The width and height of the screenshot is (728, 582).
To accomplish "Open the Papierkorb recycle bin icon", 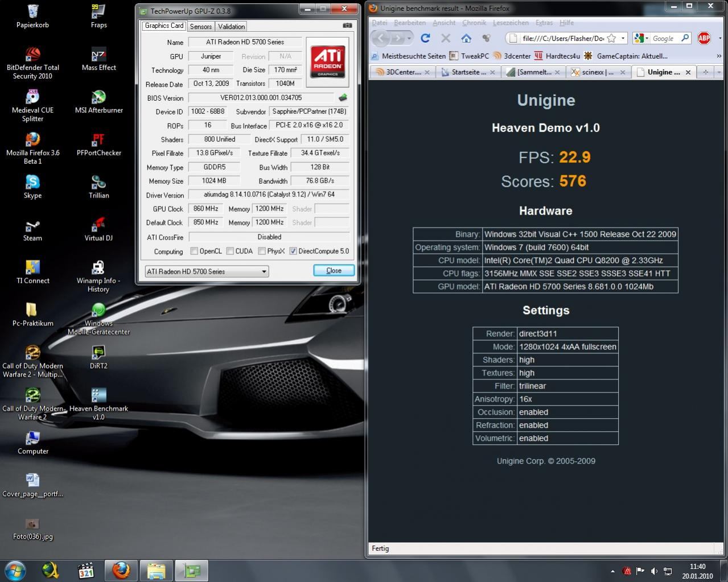I will click(32, 16).
